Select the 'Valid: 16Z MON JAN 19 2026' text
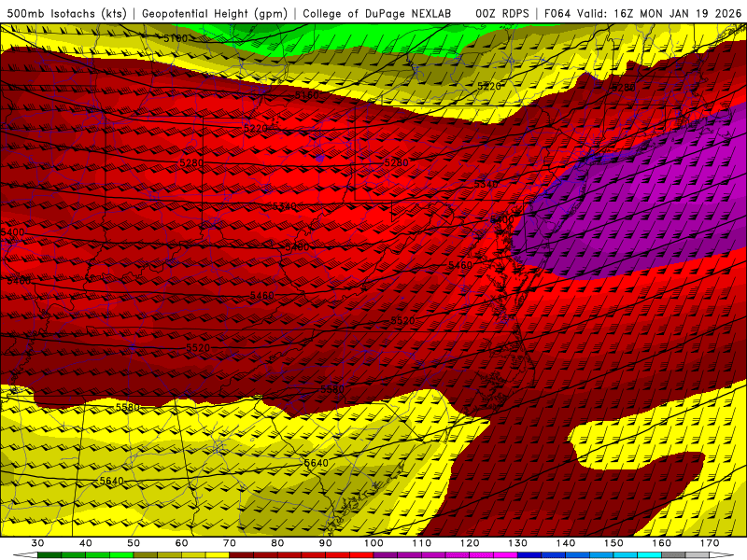Image resolution: width=747 pixels, height=560 pixels. coord(659,14)
